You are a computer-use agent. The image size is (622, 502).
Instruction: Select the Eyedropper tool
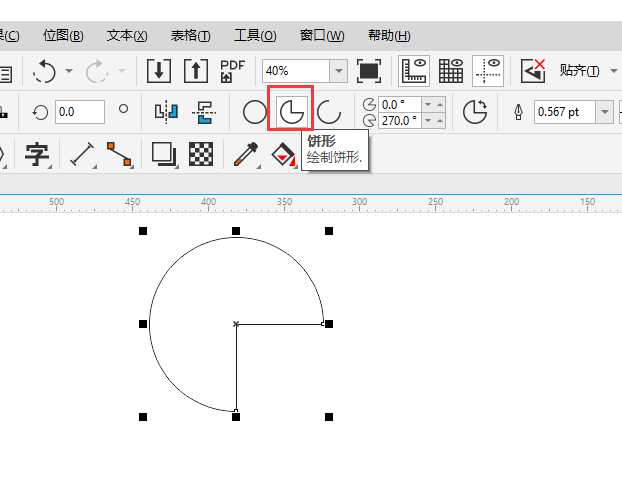244,154
